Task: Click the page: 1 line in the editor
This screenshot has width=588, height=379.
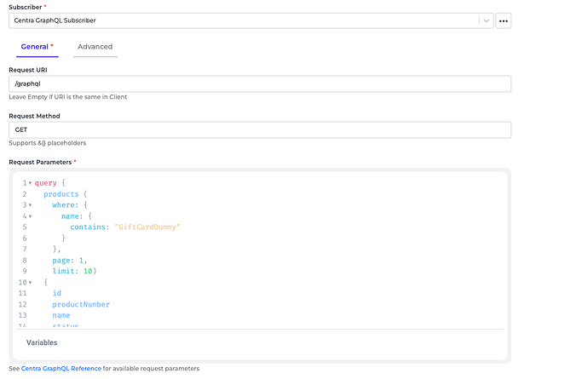Action: (70, 260)
